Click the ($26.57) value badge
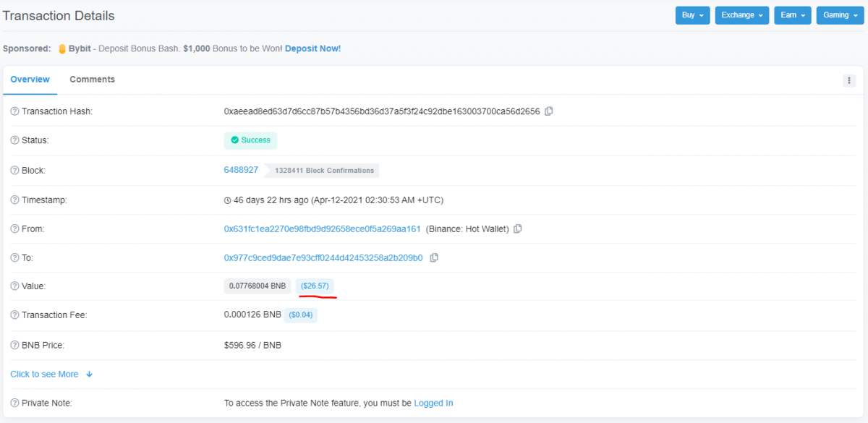Image resolution: width=868 pixels, height=423 pixels. pos(315,286)
